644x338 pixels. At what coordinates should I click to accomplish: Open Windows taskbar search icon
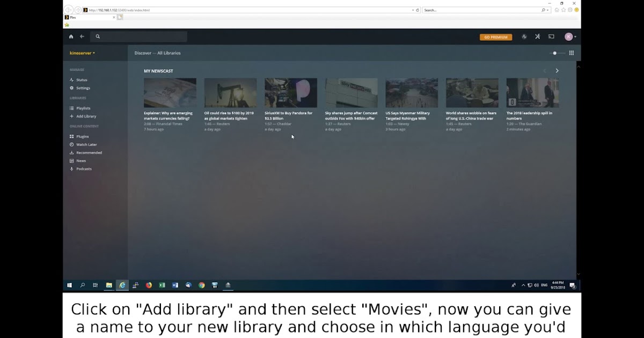(x=83, y=285)
